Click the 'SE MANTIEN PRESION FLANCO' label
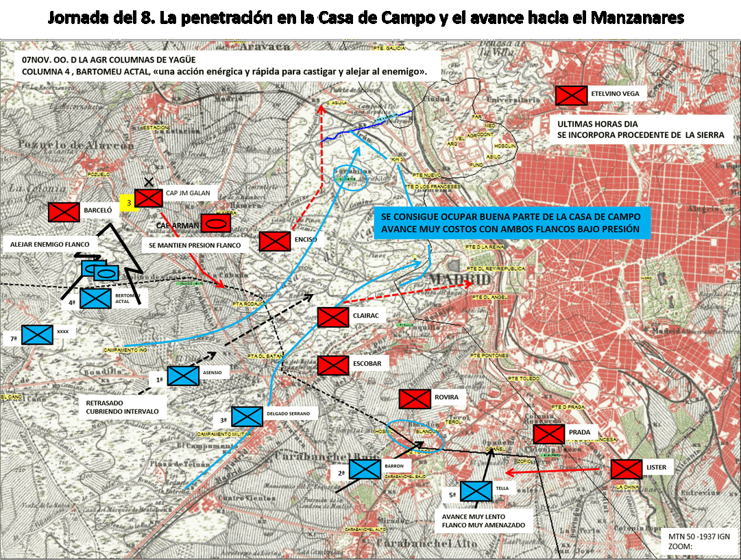The image size is (741, 560). tap(195, 245)
